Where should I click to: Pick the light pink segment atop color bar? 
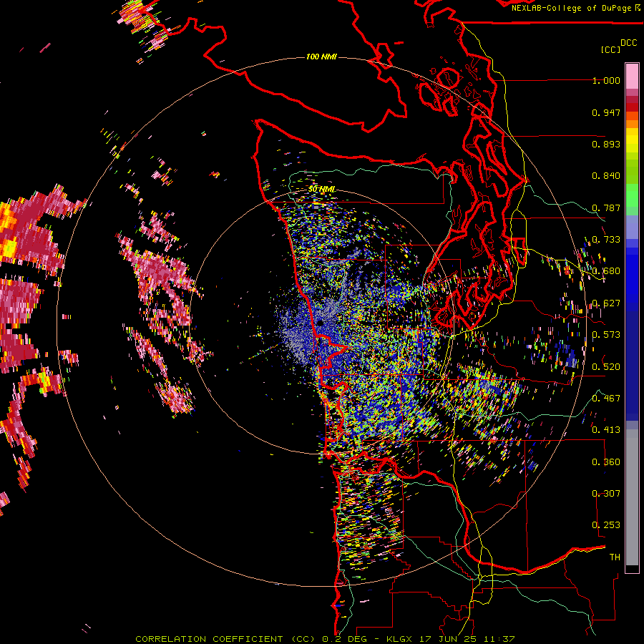[632, 76]
